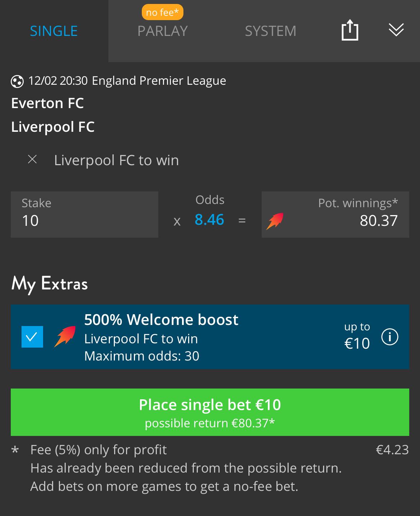
Task: Switch to the PARLAY tab
Action: (162, 31)
